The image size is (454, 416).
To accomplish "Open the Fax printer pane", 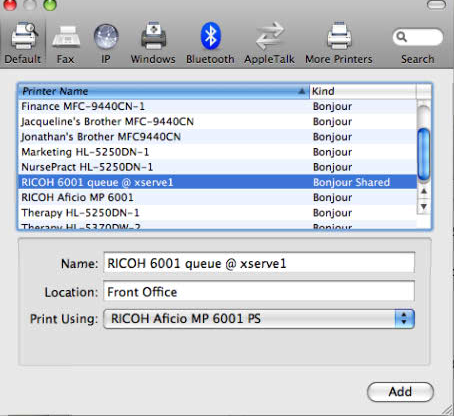I will pos(65,38).
